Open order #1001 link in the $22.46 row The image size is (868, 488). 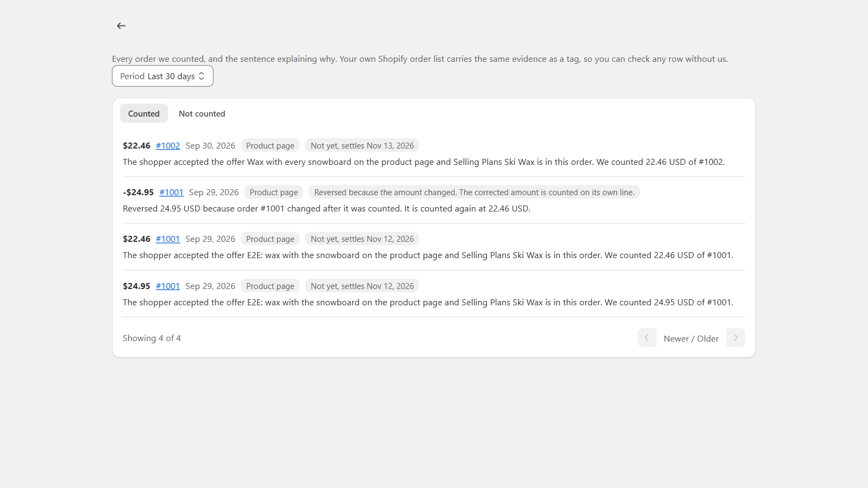168,239
